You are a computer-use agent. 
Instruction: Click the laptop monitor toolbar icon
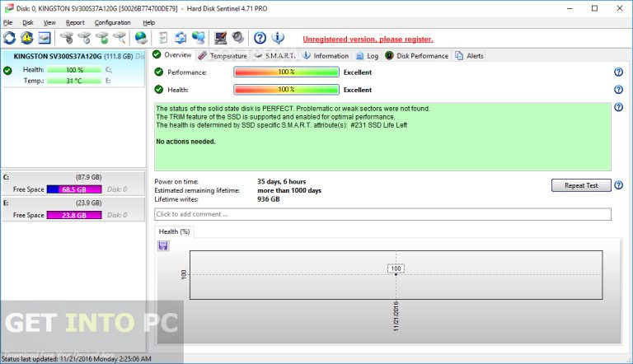click(220, 38)
